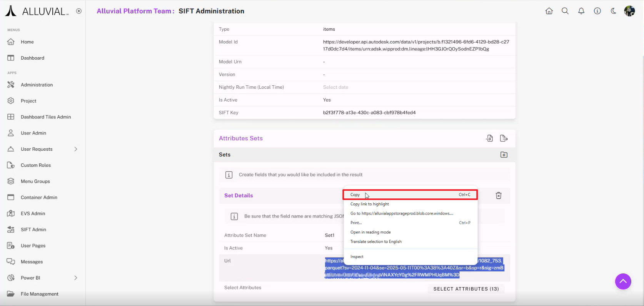Image resolution: width=644 pixels, height=306 pixels.
Task: Click the purple scroll-to-top button
Action: click(x=623, y=281)
